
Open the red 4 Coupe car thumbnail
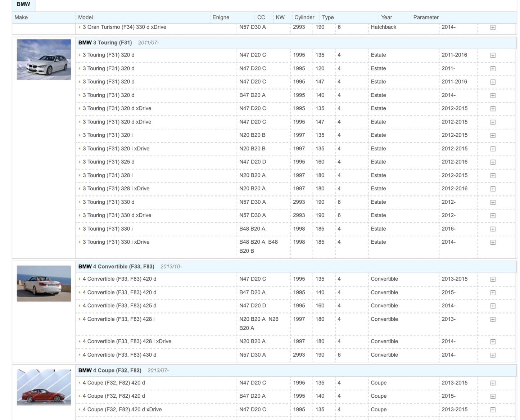tap(44, 387)
